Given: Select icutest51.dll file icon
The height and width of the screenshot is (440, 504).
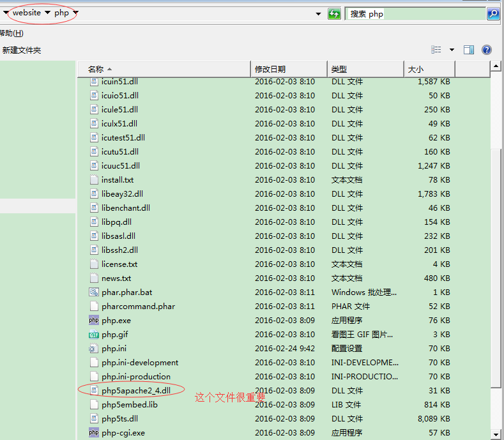Looking at the screenshot, I should point(94,137).
